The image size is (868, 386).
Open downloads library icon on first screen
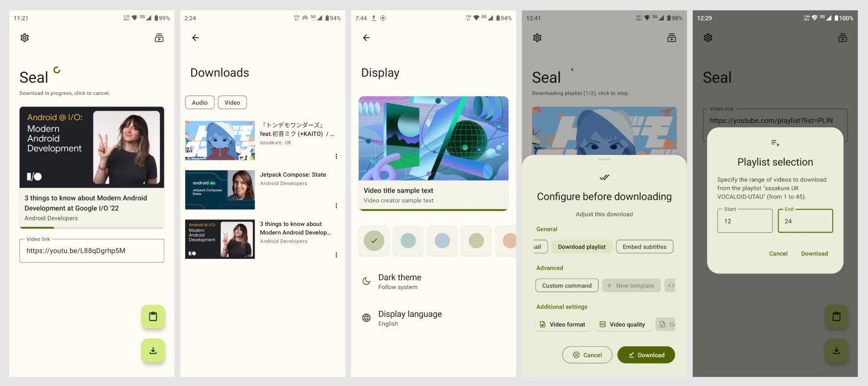[x=159, y=38]
